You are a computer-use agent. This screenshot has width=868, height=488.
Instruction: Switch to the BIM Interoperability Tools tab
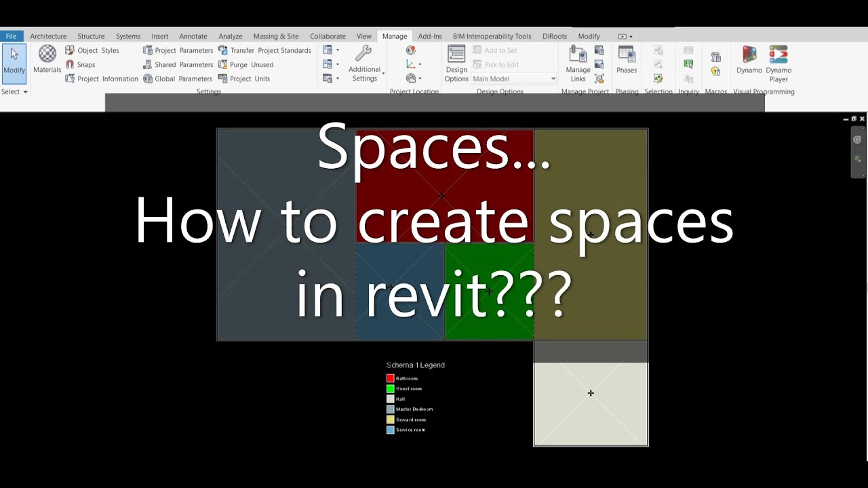point(492,37)
